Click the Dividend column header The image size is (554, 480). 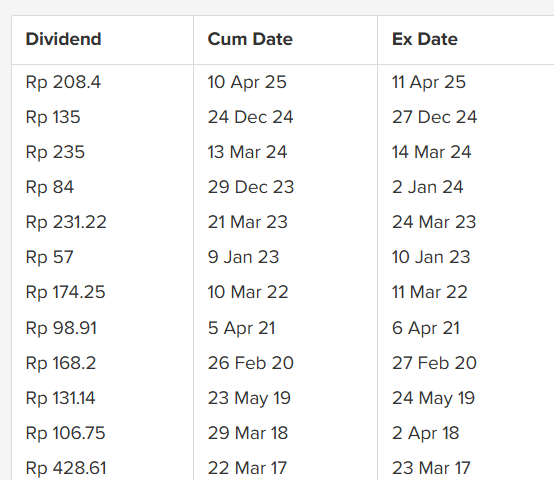pyautogui.click(x=64, y=39)
